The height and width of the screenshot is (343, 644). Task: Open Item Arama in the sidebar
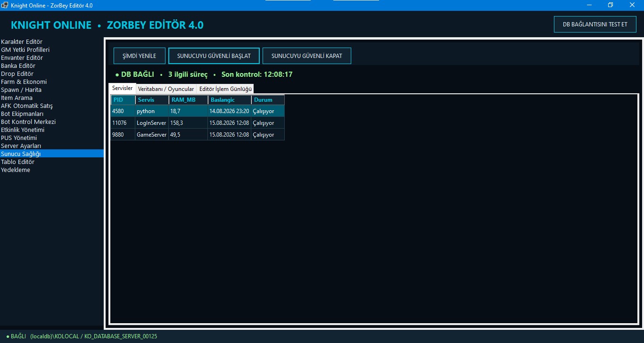point(52,98)
